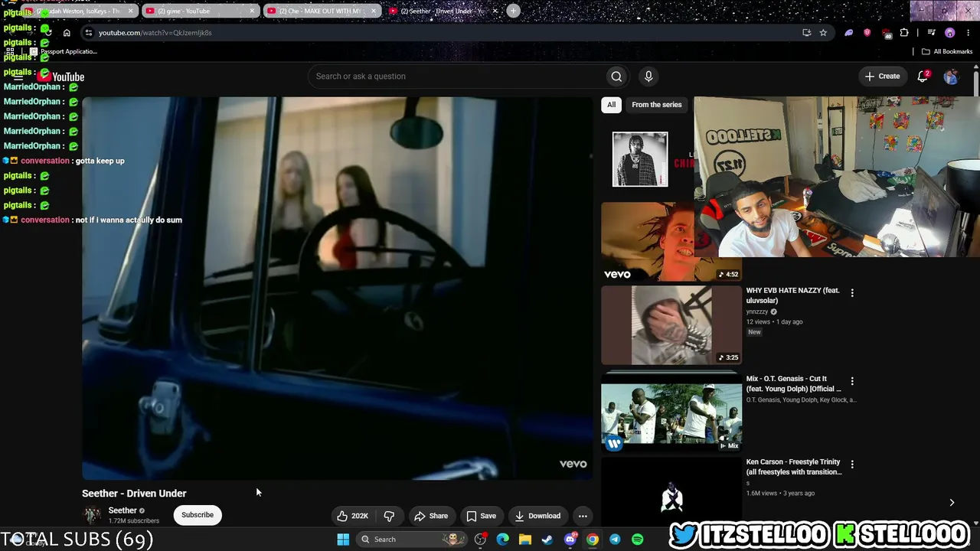Screen dimensions: 980x551
Task: Like the Seether video (202K)
Action: click(x=353, y=516)
